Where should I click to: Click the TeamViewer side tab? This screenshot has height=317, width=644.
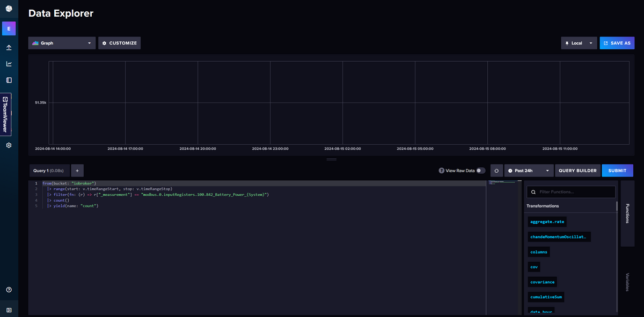click(x=5, y=114)
